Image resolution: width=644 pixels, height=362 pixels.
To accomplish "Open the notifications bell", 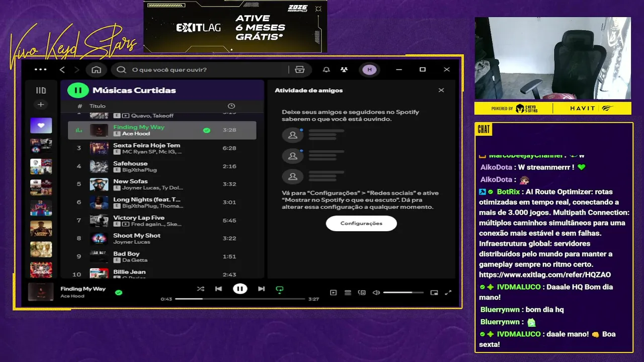I will tap(326, 69).
